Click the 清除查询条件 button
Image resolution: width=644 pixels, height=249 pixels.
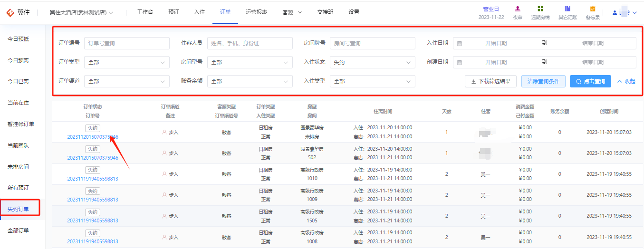coord(543,81)
